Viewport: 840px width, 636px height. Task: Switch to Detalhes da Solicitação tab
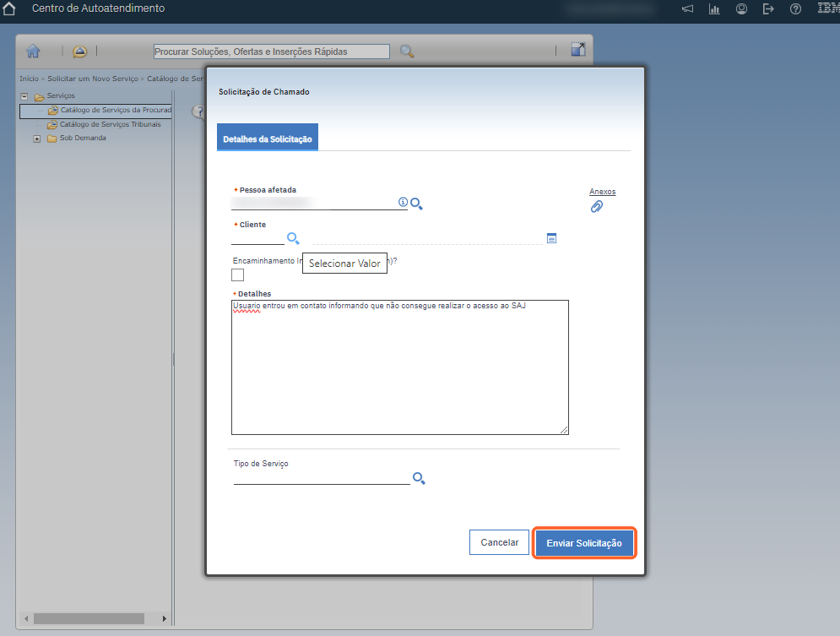pyautogui.click(x=267, y=139)
